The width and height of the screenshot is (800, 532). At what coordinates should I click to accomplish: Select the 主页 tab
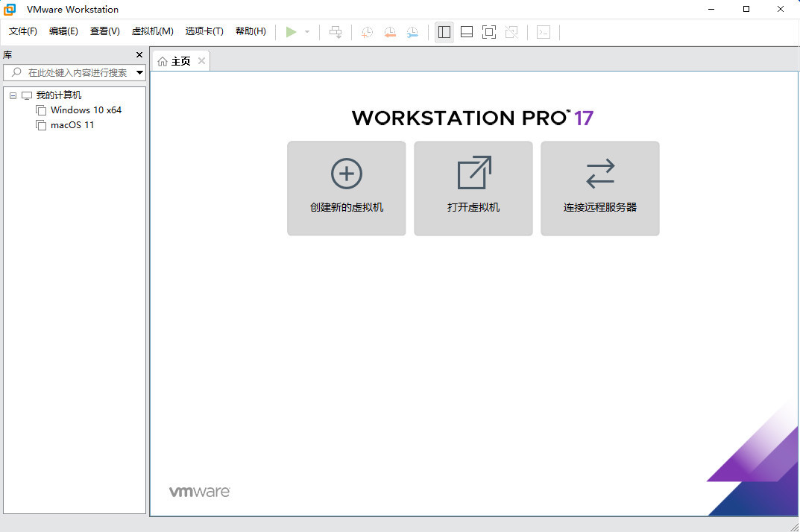pos(180,61)
